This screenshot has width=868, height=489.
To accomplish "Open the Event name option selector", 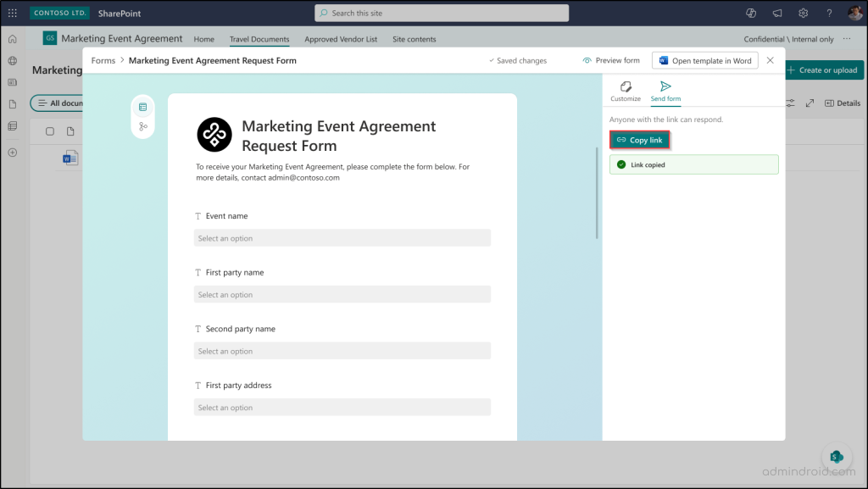I will pyautogui.click(x=342, y=237).
